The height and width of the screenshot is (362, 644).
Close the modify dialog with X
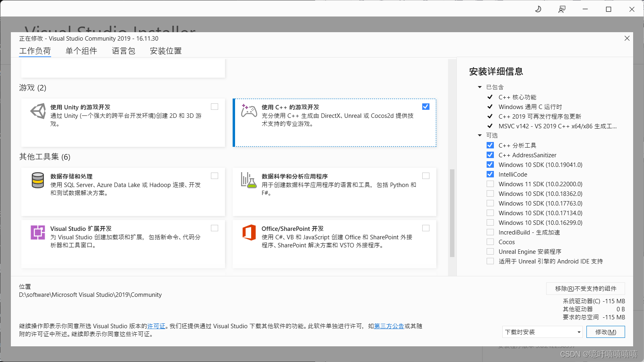click(x=627, y=38)
